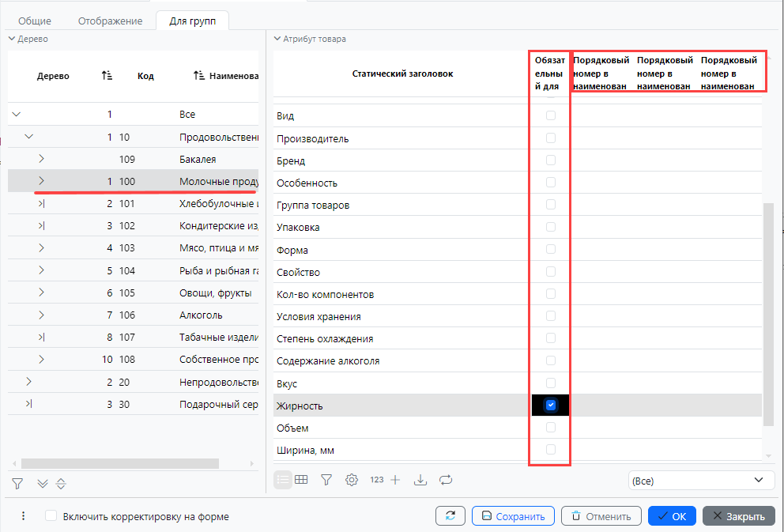
Task: Click the refresh button left of Сохранить
Action: pyautogui.click(x=450, y=515)
